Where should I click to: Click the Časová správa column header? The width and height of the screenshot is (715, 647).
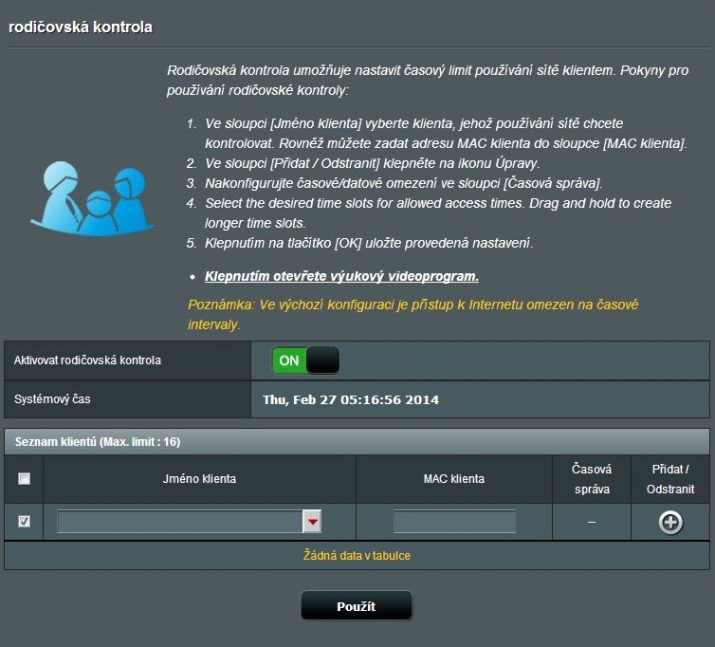click(591, 478)
